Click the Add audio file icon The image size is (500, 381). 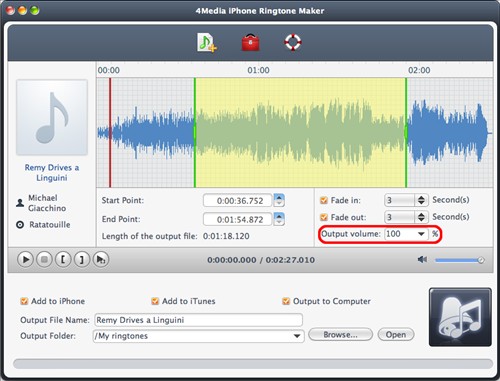pyautogui.click(x=206, y=42)
